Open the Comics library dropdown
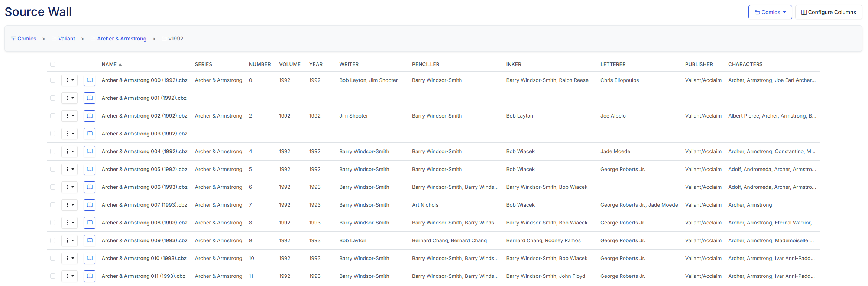The width and height of the screenshot is (868, 286). point(770,12)
